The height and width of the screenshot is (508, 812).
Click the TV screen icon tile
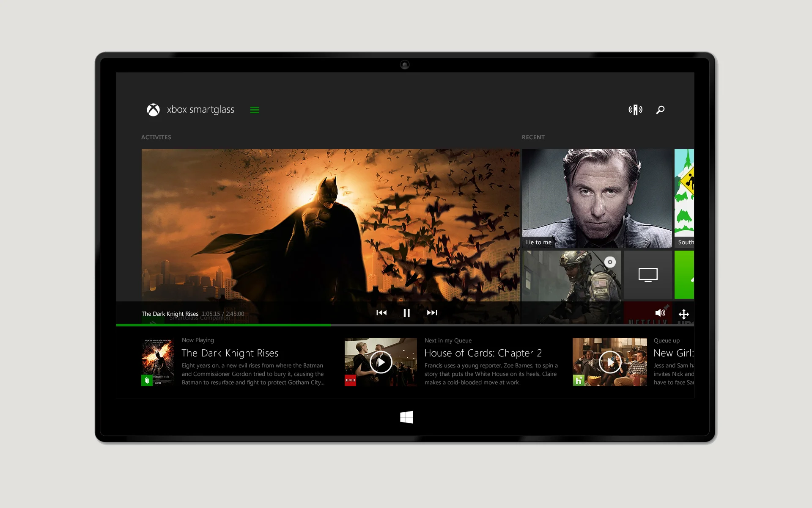pyautogui.click(x=647, y=275)
